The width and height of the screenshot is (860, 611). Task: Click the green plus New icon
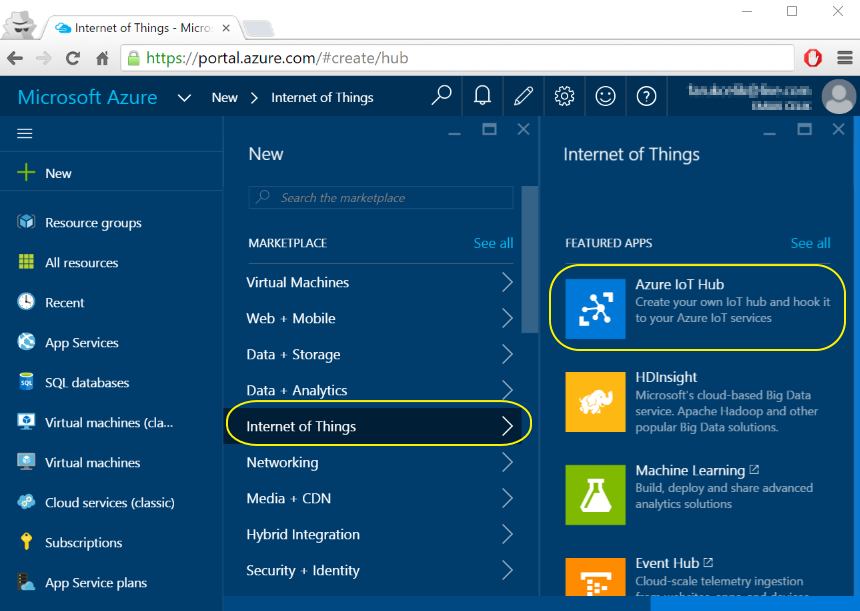pyautogui.click(x=26, y=173)
